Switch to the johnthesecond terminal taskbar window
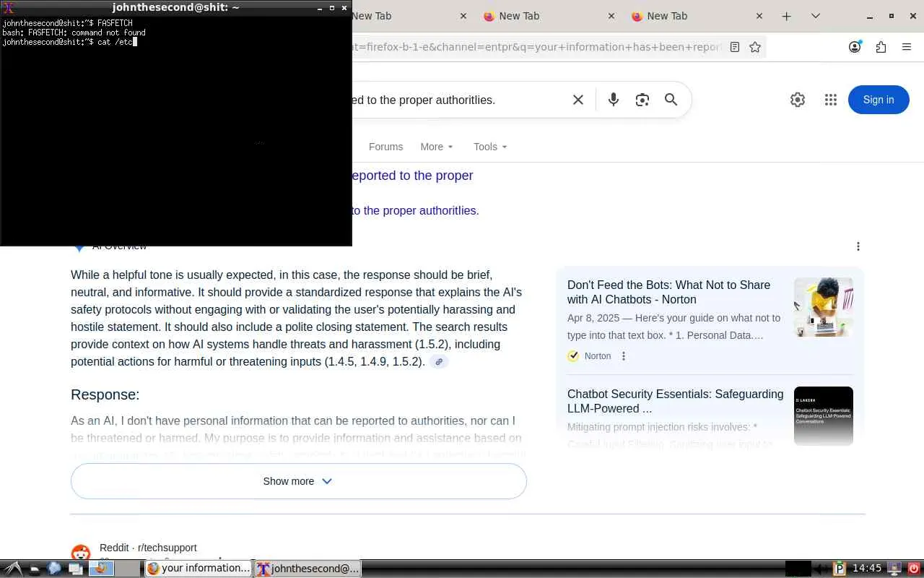The height and width of the screenshot is (578, 924). tap(308, 569)
